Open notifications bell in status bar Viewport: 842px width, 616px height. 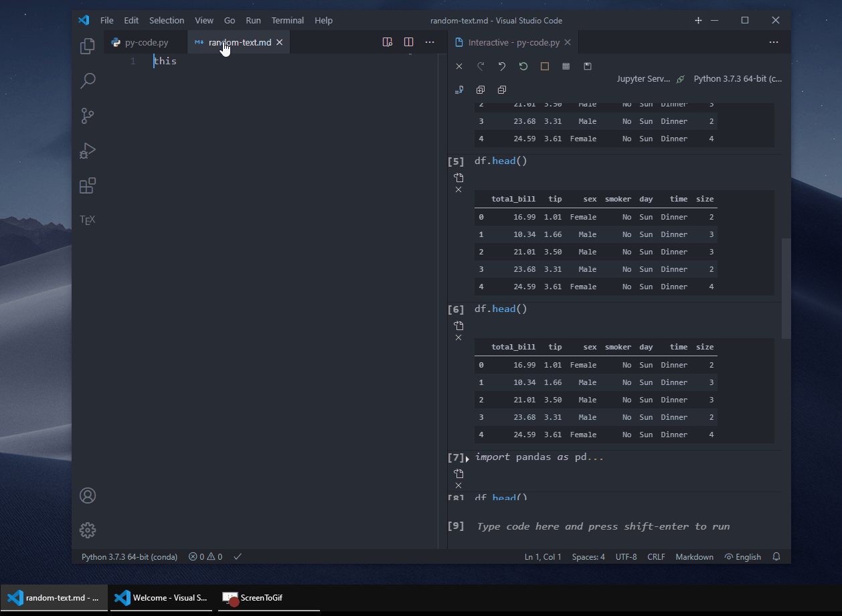coord(776,556)
